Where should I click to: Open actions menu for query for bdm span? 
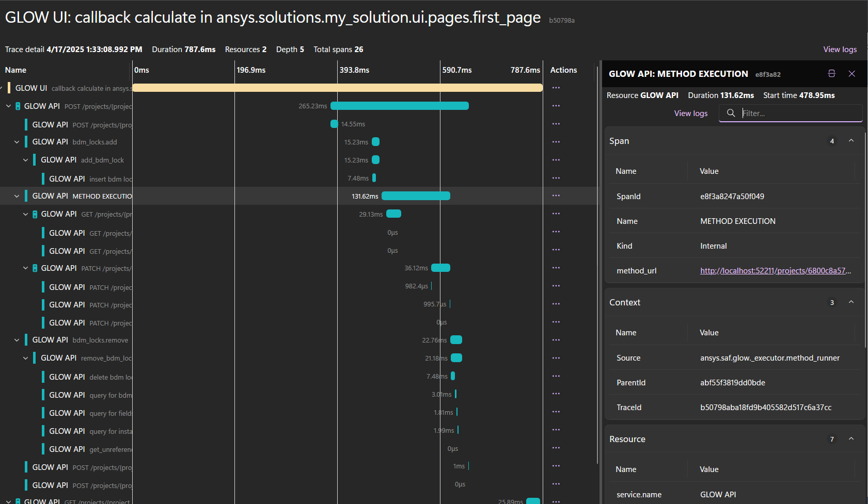point(556,394)
